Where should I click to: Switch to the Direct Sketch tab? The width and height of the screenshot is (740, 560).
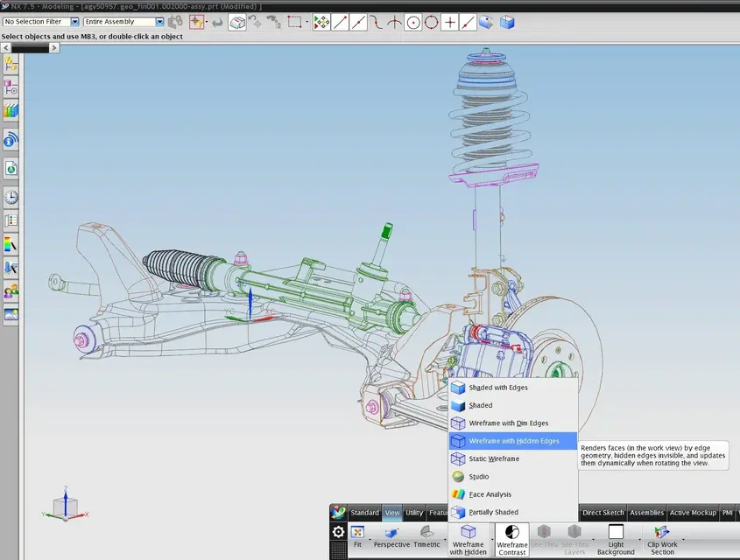click(x=603, y=513)
